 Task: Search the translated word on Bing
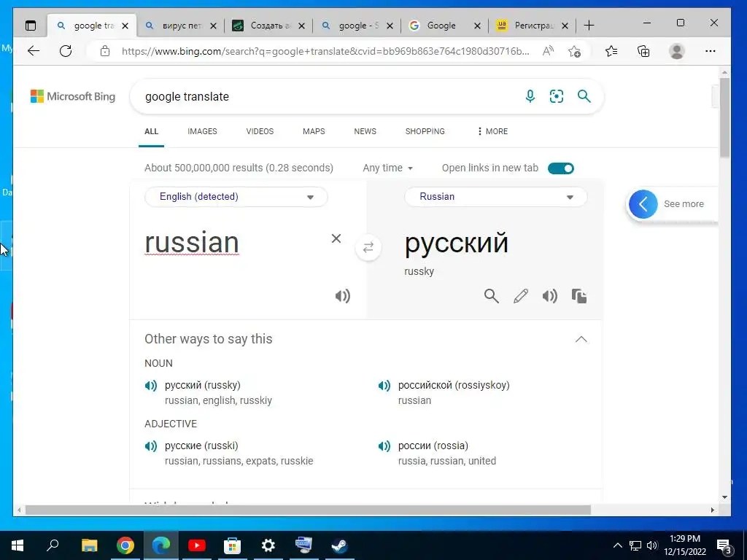tap(491, 296)
